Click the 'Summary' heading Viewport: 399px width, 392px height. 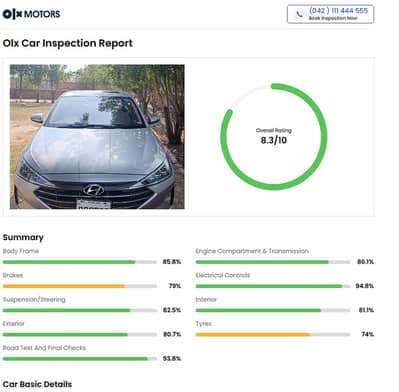tap(23, 237)
